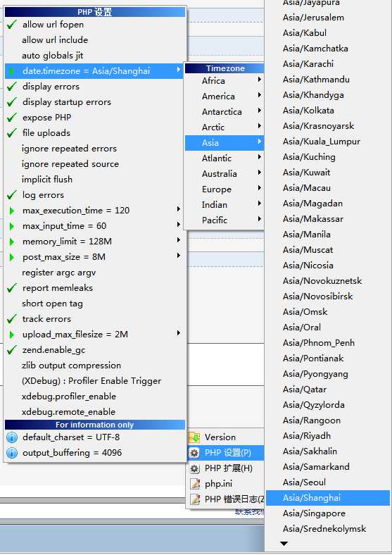Screen dimensions: 392x555
Task: Enable register argc argv
Action: [x=95, y=273]
